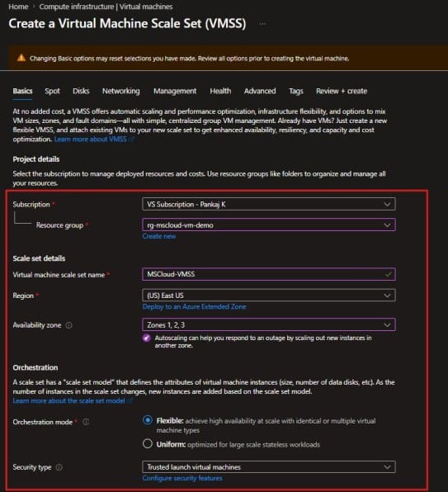The height and width of the screenshot is (492, 448).
Task: Click Configure security features link
Action: tap(182, 478)
